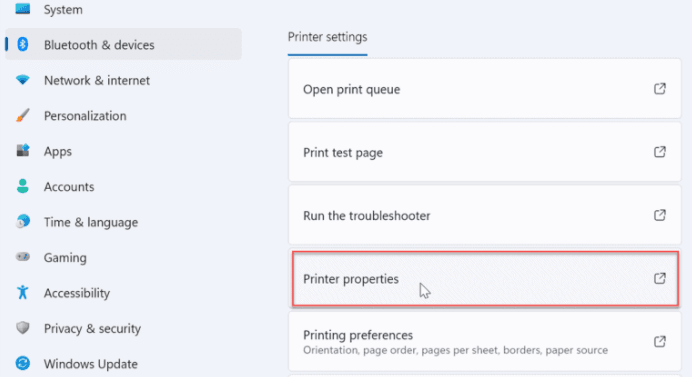Click the Apps icon in sidebar

click(x=23, y=151)
